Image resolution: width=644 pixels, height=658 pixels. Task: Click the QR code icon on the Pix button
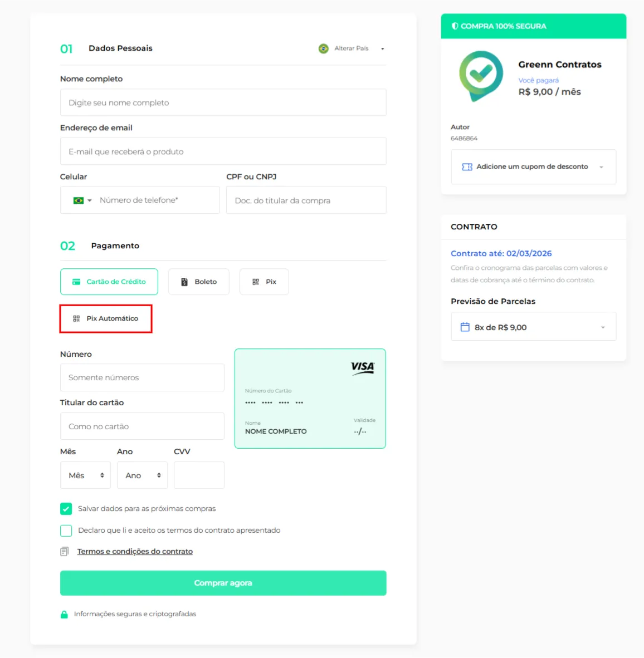pyautogui.click(x=256, y=282)
